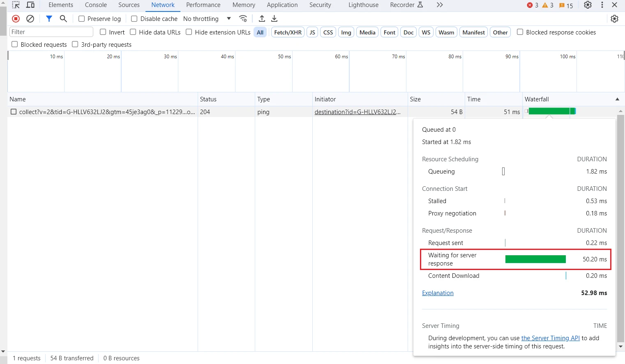Open the No throttling dropdown
Viewport: 625px width, 364px height.
[207, 19]
